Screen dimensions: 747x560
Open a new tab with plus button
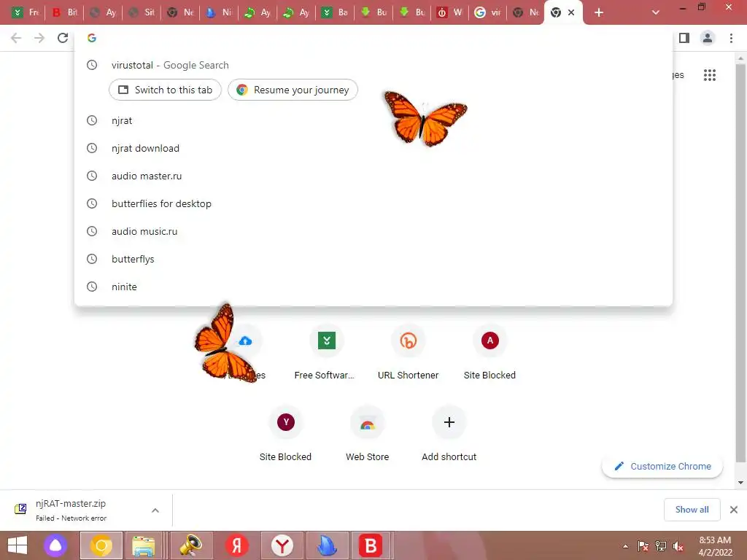click(x=599, y=13)
